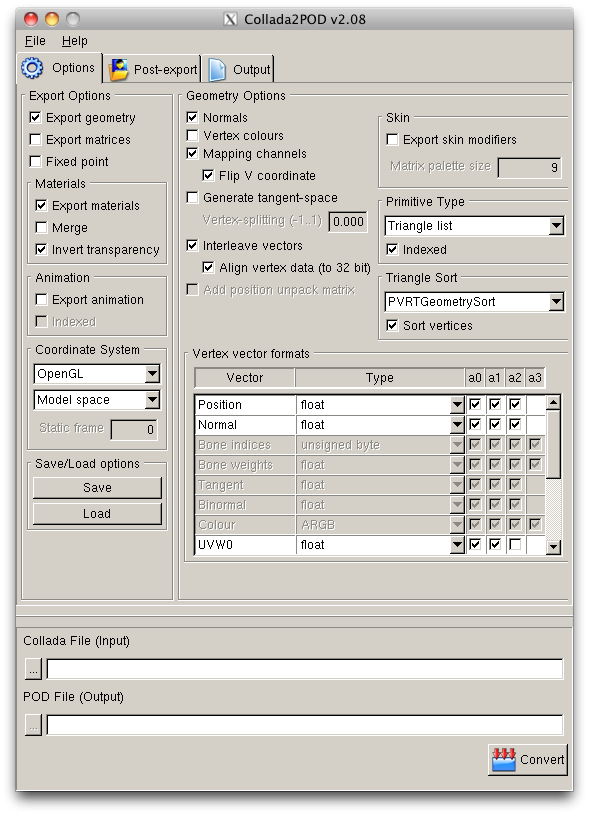Toggle the Normals checkbox
Viewport: 589px width, 815px height.
point(192,117)
